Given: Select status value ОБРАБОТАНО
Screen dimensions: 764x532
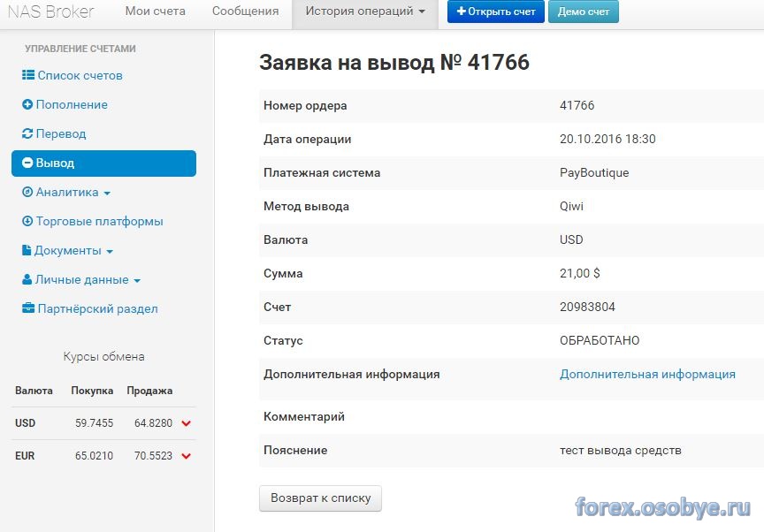Looking at the screenshot, I should tap(600, 341).
